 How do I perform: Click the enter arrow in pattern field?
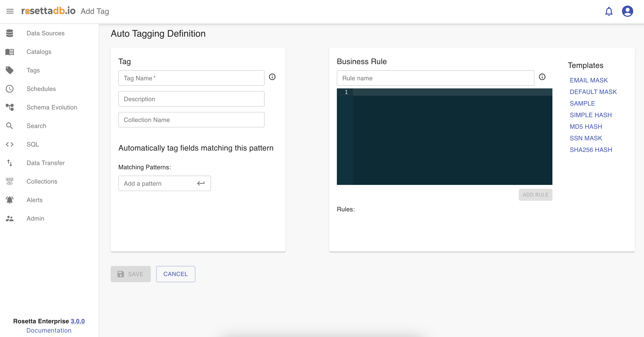pos(201,183)
